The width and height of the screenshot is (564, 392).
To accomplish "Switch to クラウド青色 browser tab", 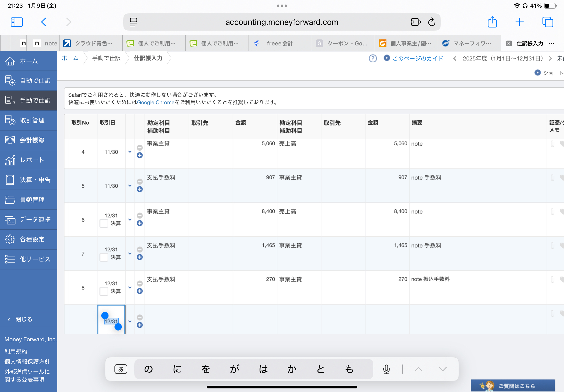I will pos(91,44).
